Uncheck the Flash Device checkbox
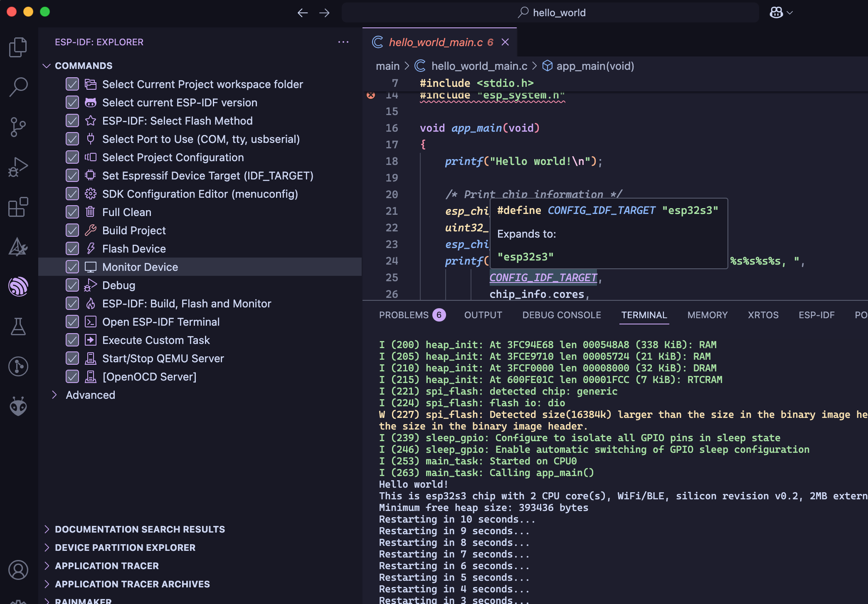 pos(72,249)
